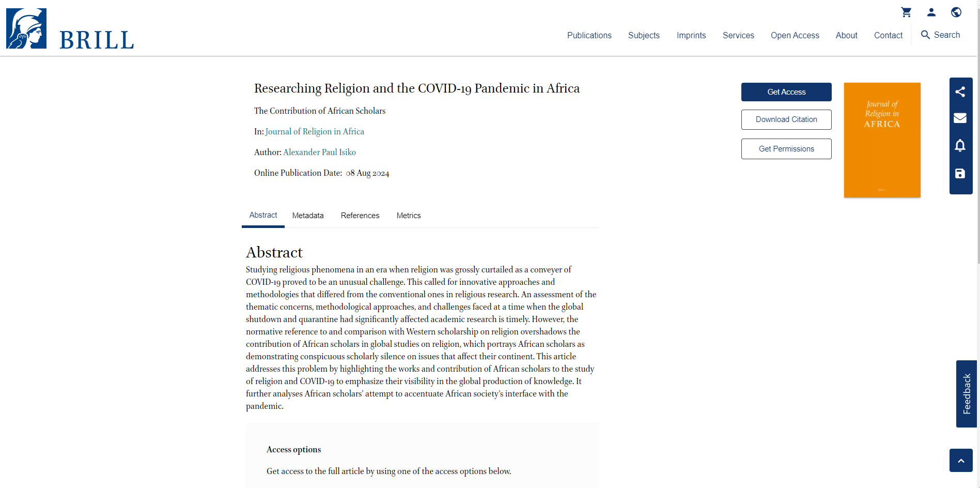Click the scroll-to-top arrow button
Viewport: 980px width, 488px height.
pos(961,461)
